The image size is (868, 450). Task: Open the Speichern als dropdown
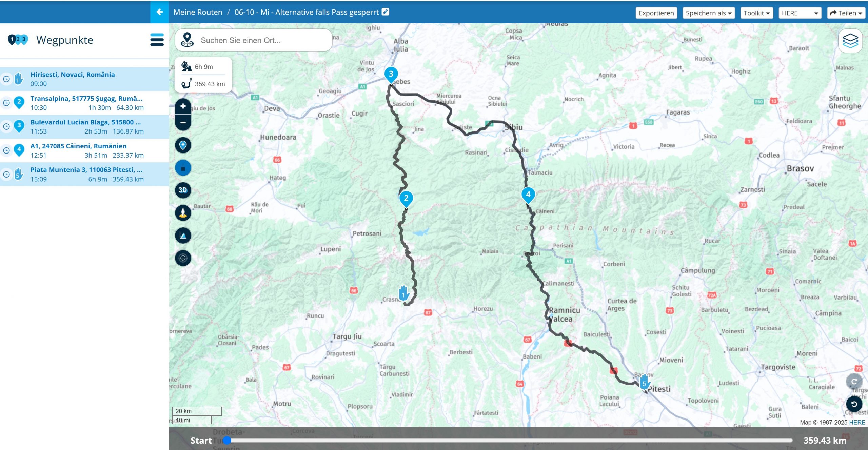tap(708, 13)
